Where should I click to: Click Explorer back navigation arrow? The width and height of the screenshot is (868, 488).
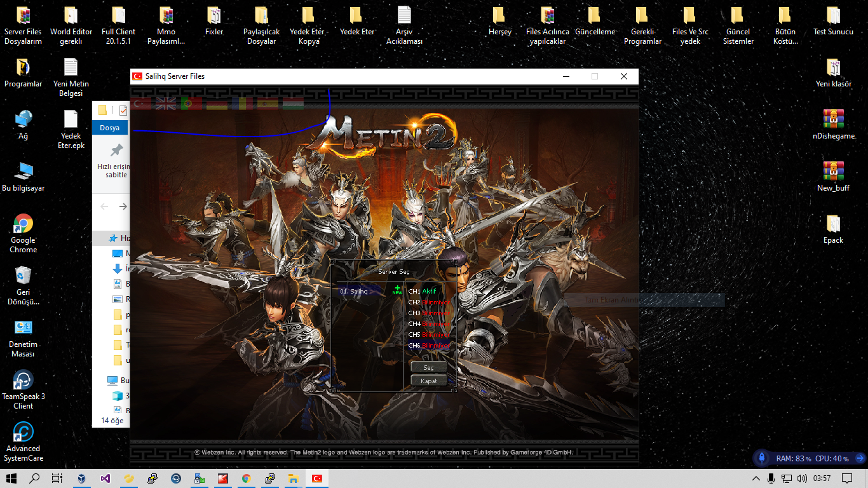click(x=105, y=207)
